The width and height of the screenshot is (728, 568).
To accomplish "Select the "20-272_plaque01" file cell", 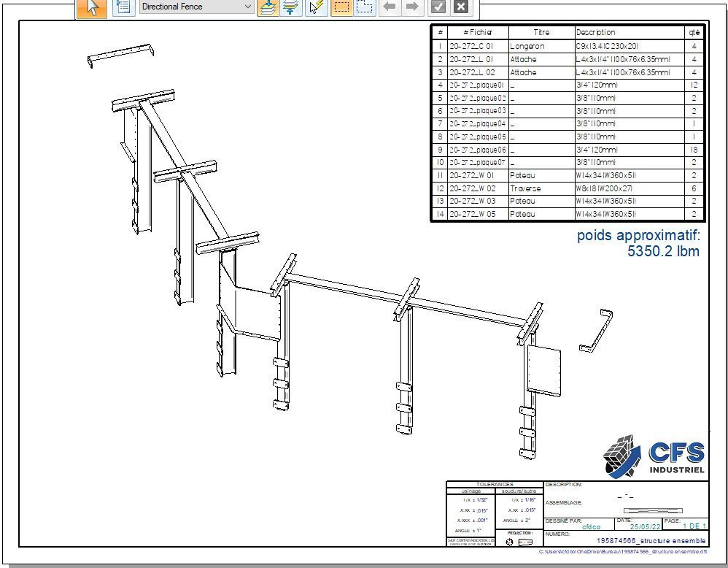I will pos(478,85).
